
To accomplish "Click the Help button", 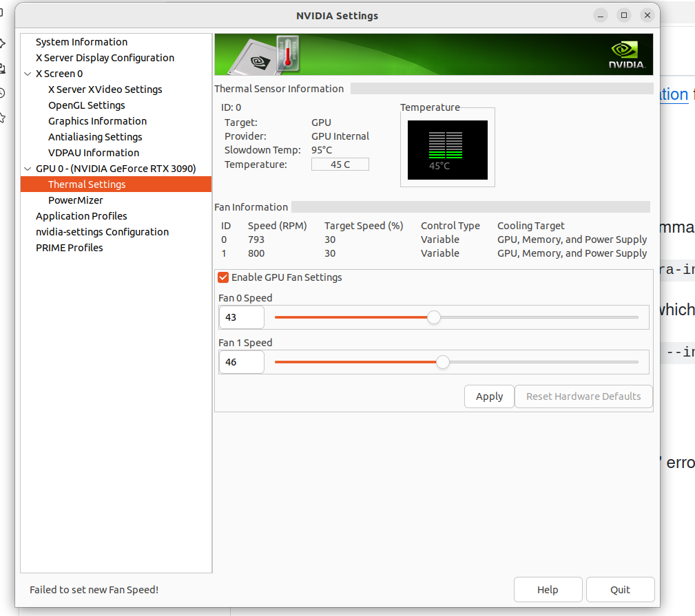I will [x=548, y=590].
